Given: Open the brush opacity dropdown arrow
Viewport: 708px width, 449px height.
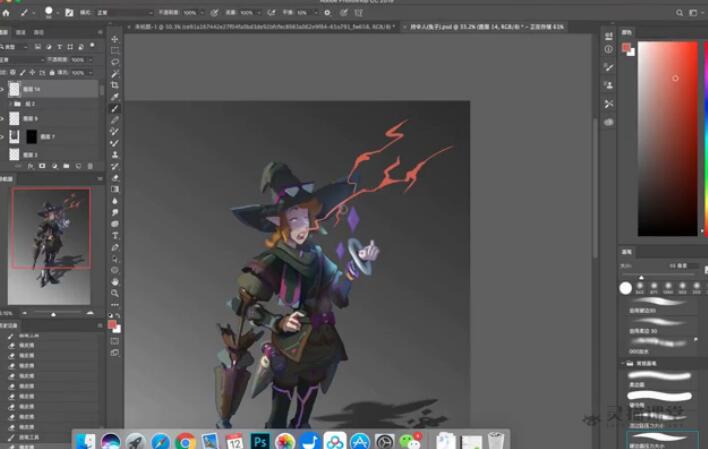Looking at the screenshot, I should (x=202, y=13).
